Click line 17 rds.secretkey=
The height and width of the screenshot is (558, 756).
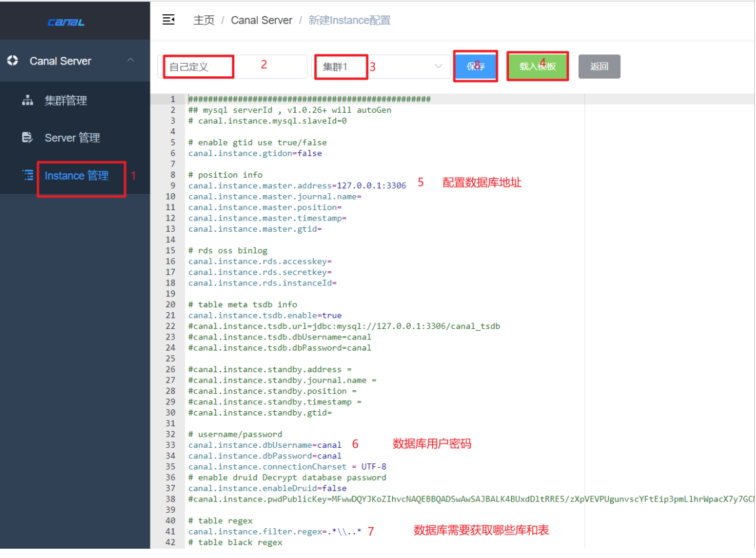click(260, 272)
